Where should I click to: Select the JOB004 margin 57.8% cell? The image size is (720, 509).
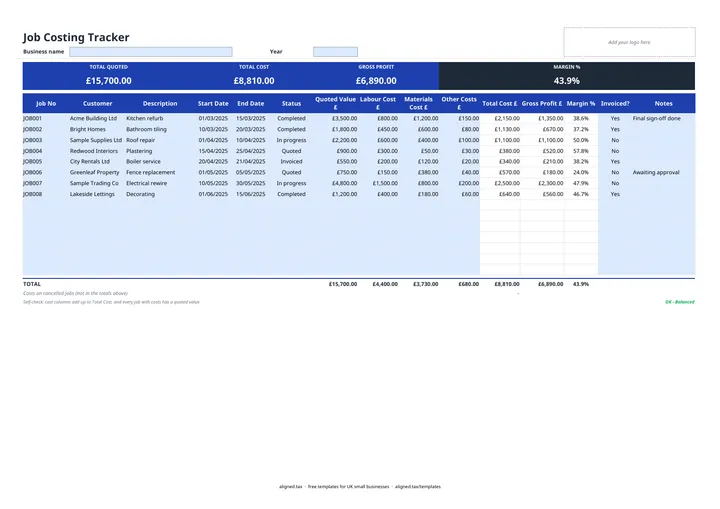pos(580,151)
